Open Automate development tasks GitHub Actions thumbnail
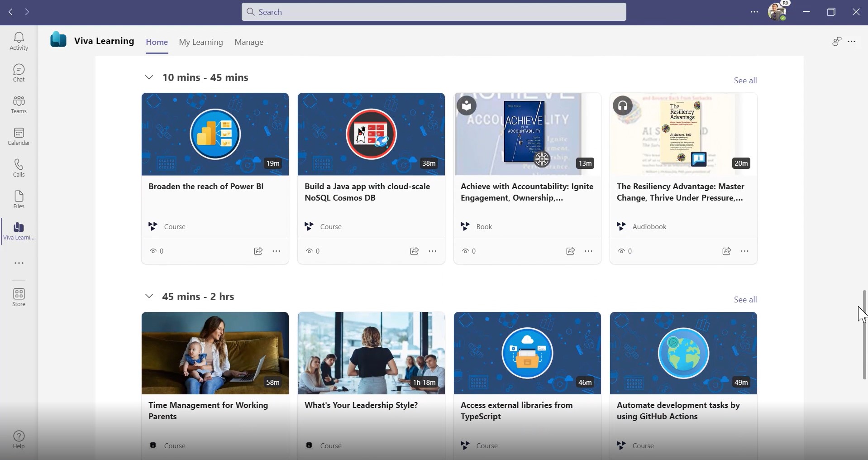 point(683,353)
